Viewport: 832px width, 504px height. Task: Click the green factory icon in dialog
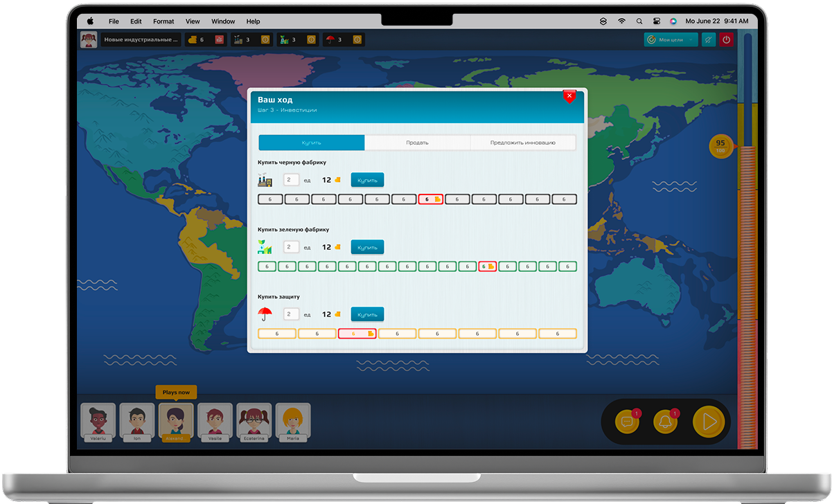[265, 247]
